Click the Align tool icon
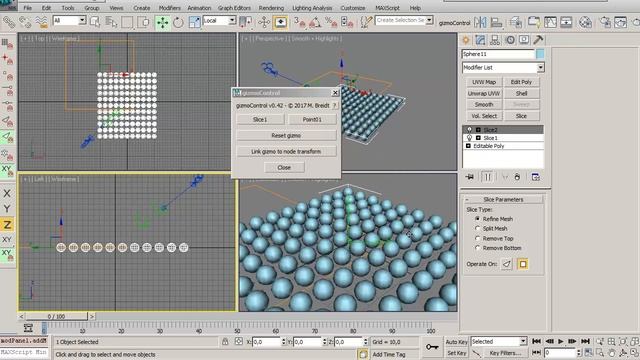640x360 pixels. [x=496, y=22]
